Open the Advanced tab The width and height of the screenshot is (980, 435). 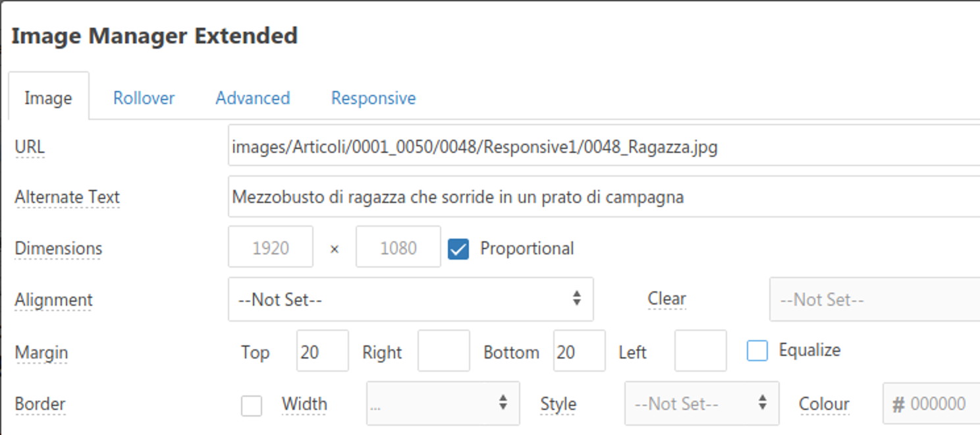(253, 98)
